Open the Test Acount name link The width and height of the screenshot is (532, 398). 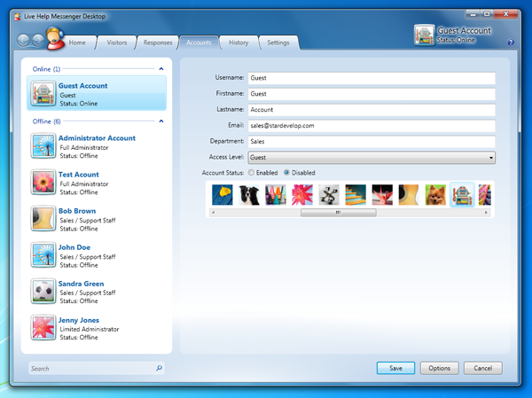coord(78,175)
